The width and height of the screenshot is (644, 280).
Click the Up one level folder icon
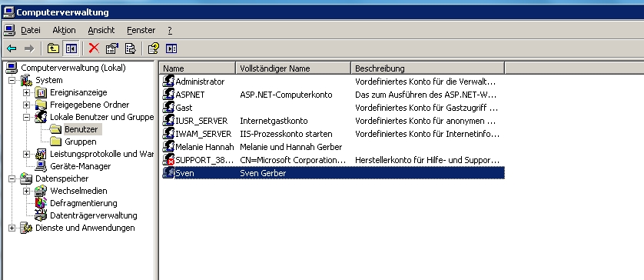tap(52, 49)
